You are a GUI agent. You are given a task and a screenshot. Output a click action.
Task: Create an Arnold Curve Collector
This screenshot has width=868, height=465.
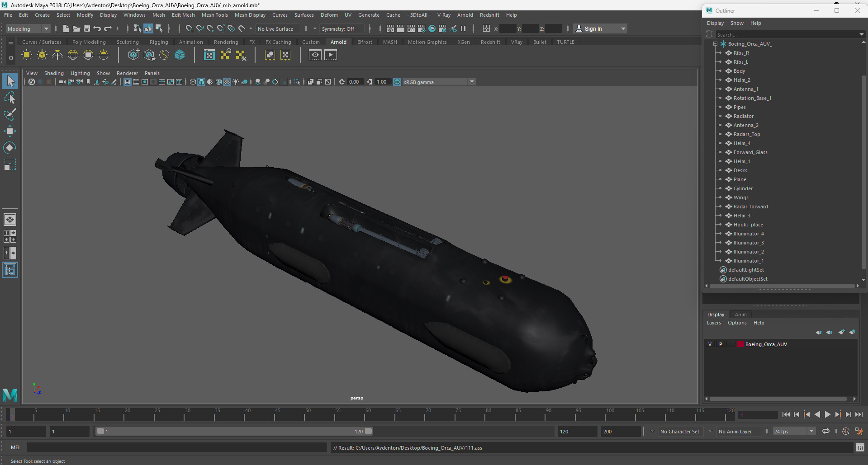[164, 55]
